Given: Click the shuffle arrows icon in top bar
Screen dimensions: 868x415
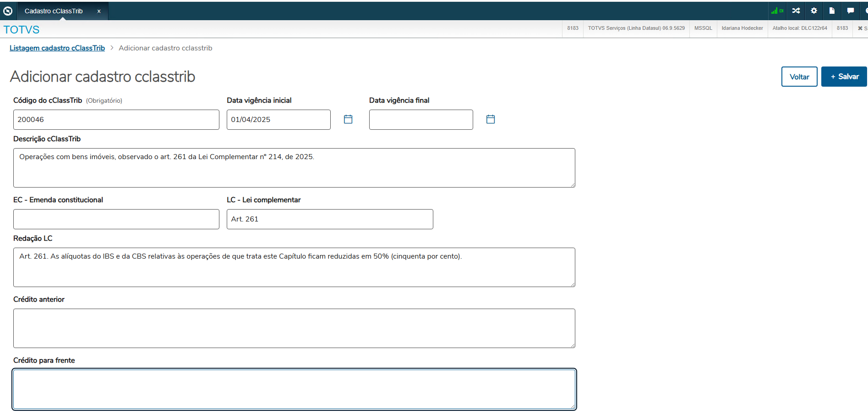Looking at the screenshot, I should pos(796,11).
